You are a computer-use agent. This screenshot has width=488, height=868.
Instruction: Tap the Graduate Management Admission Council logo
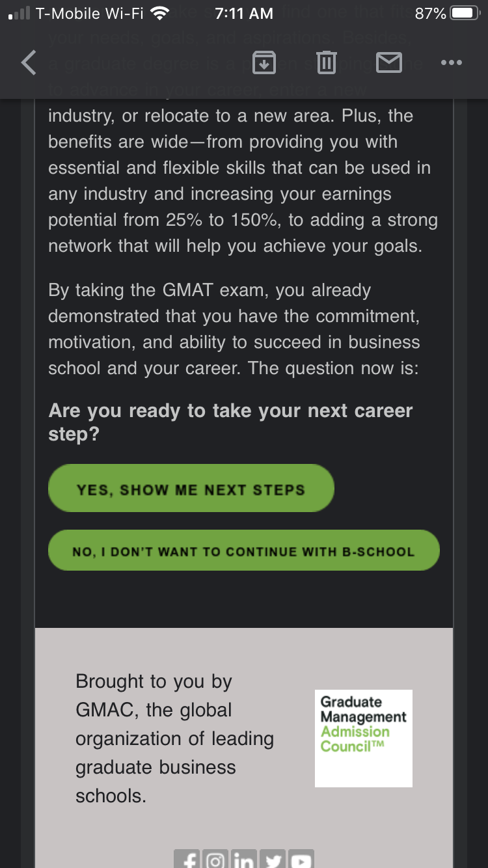pos(363,738)
